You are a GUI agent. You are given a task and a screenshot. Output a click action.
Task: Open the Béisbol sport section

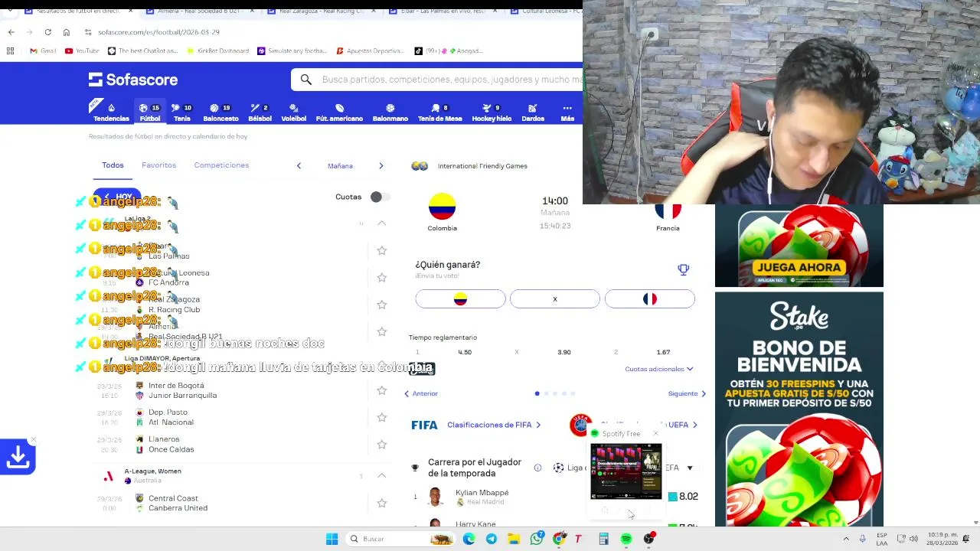[x=260, y=112]
